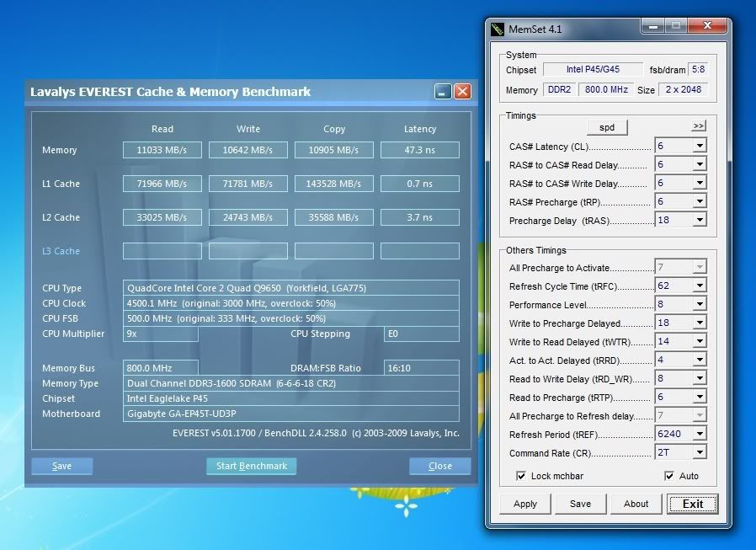Screen dimensions: 756x550
Task: Open the RAS# Precharge (tRP) dropdown
Action: coord(700,201)
